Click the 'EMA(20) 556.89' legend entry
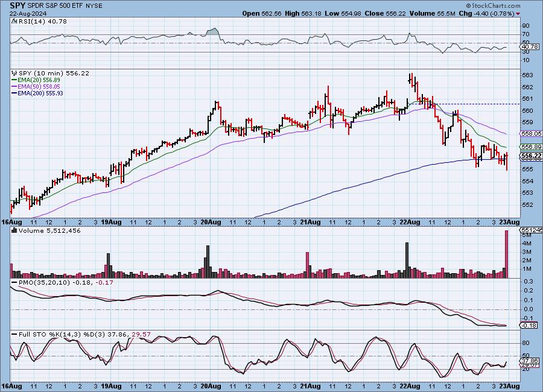Image resolution: width=543 pixels, height=392 pixels. click(39, 80)
